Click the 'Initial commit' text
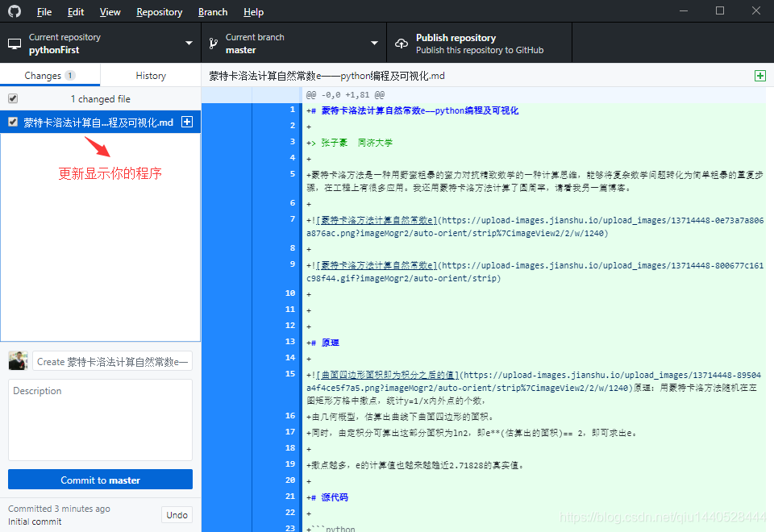 [35, 522]
